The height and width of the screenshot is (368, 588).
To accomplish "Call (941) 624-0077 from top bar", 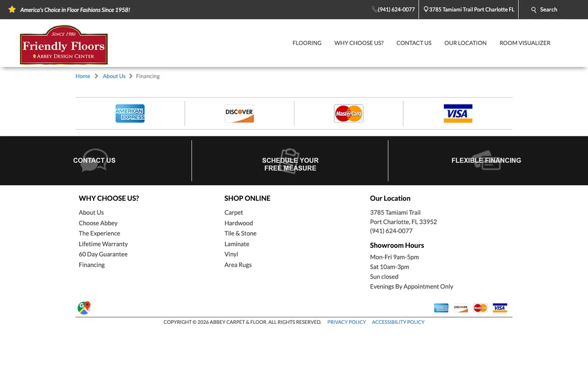I will (396, 9).
